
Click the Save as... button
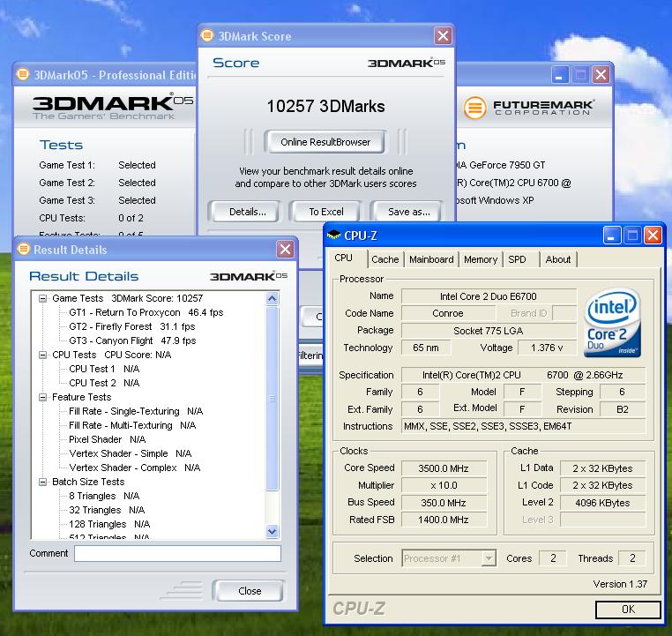coord(407,212)
